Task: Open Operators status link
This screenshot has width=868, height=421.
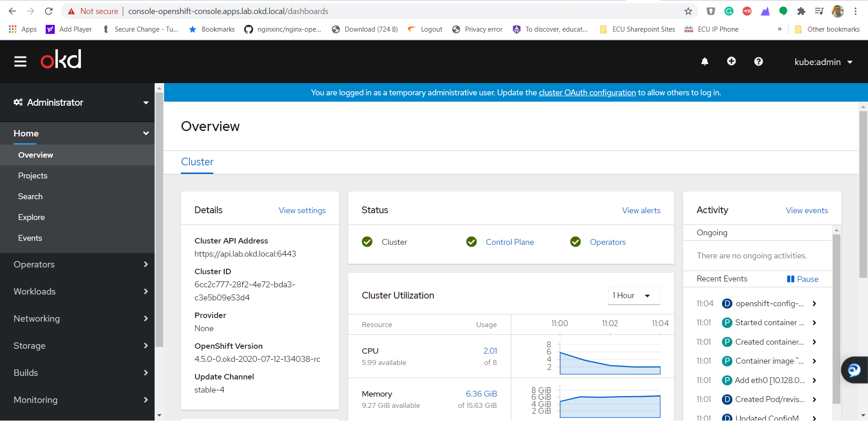Action: pyautogui.click(x=608, y=242)
